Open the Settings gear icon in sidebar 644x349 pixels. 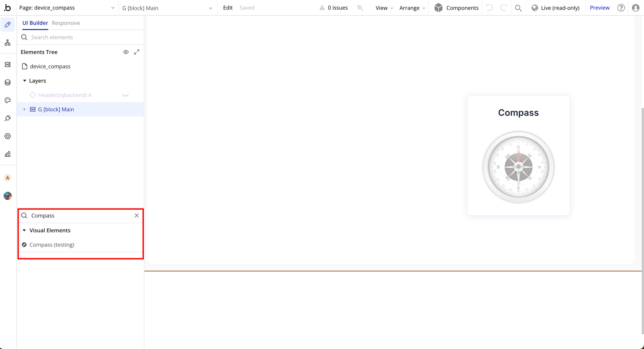click(x=8, y=136)
